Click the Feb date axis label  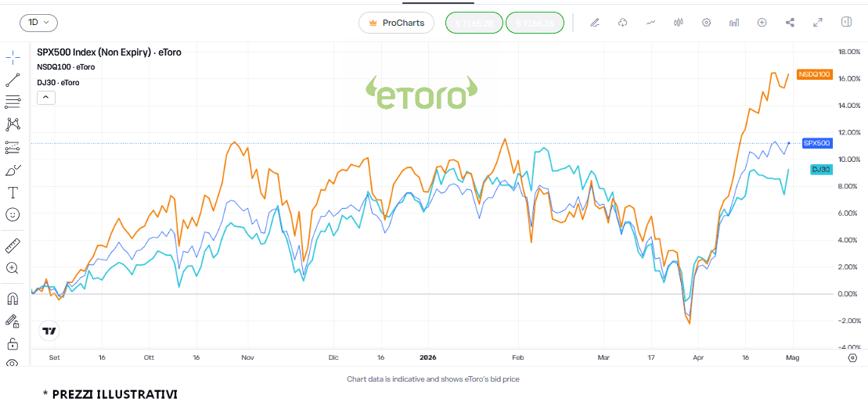click(517, 357)
